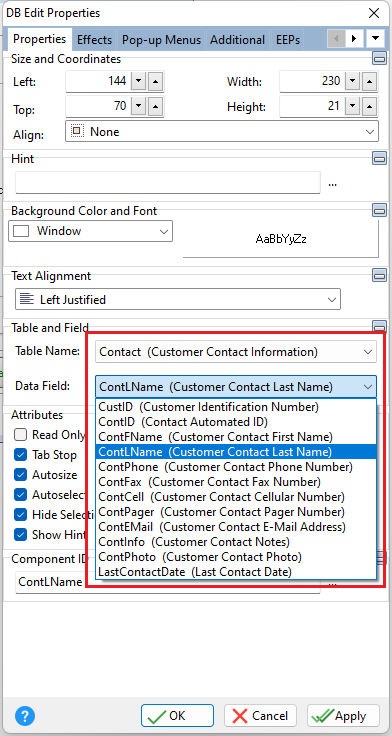Switch to the Pop-up Menus tab

(x=161, y=40)
